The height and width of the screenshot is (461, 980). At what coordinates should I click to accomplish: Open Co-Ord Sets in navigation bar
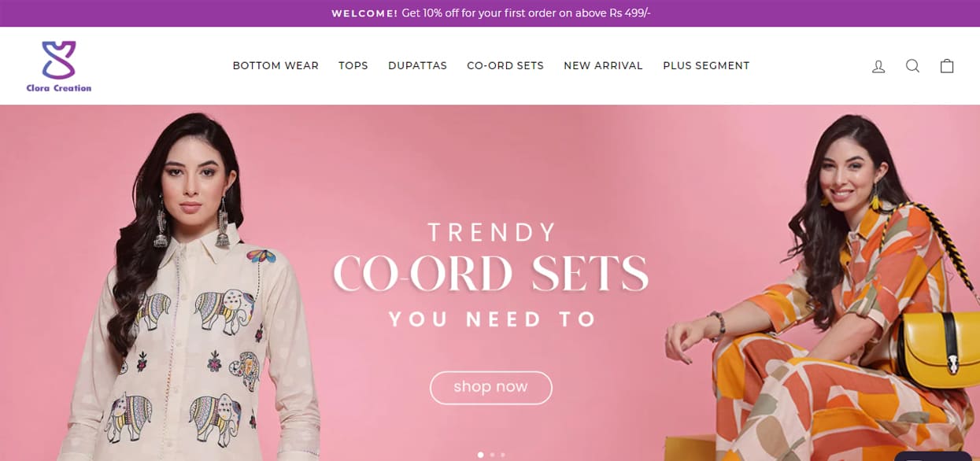(x=505, y=66)
